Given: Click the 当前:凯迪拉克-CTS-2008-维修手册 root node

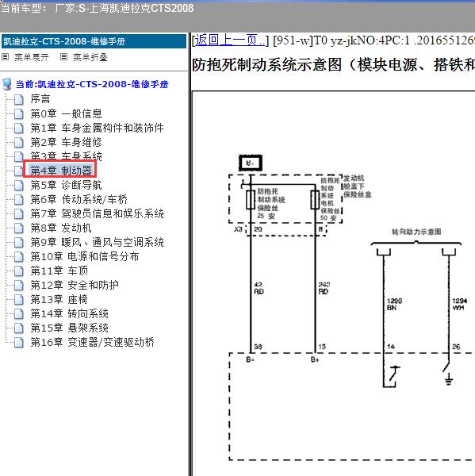Looking at the screenshot, I should click(x=92, y=84).
